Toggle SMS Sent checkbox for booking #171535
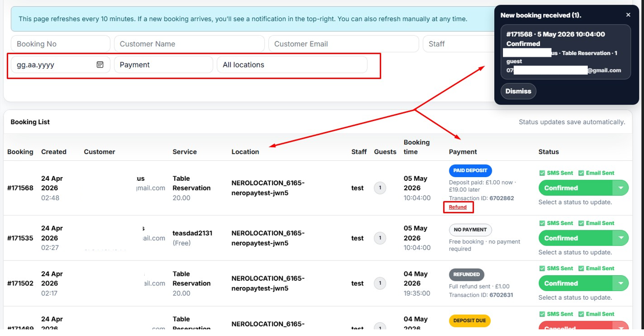Viewport: 644px width, 336px height. click(x=542, y=223)
